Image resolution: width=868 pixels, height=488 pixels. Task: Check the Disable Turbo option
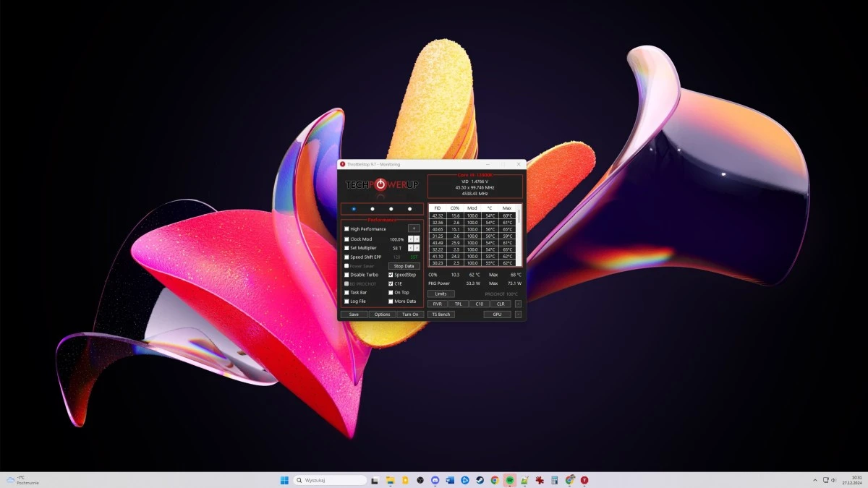coord(346,275)
